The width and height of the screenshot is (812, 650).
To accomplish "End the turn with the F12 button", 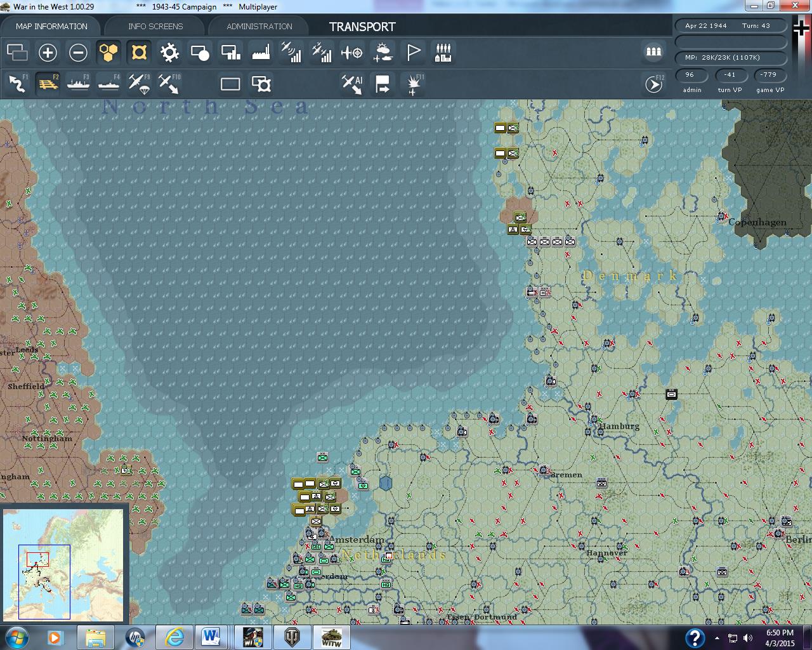I will pos(653,84).
